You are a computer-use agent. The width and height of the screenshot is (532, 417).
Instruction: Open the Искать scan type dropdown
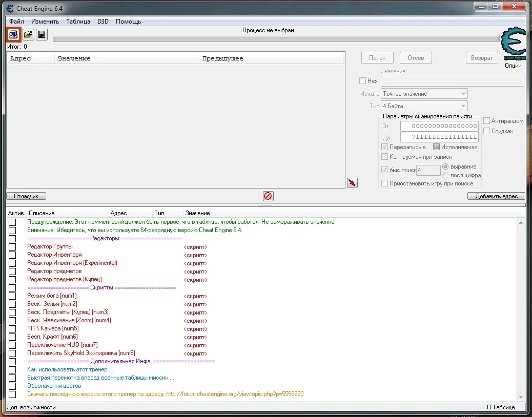[x=424, y=94]
